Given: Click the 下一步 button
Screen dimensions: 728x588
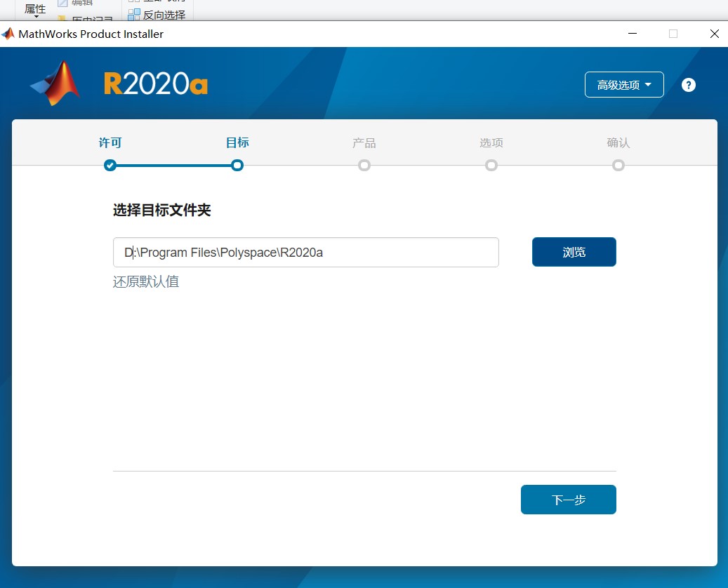Looking at the screenshot, I should [x=568, y=499].
